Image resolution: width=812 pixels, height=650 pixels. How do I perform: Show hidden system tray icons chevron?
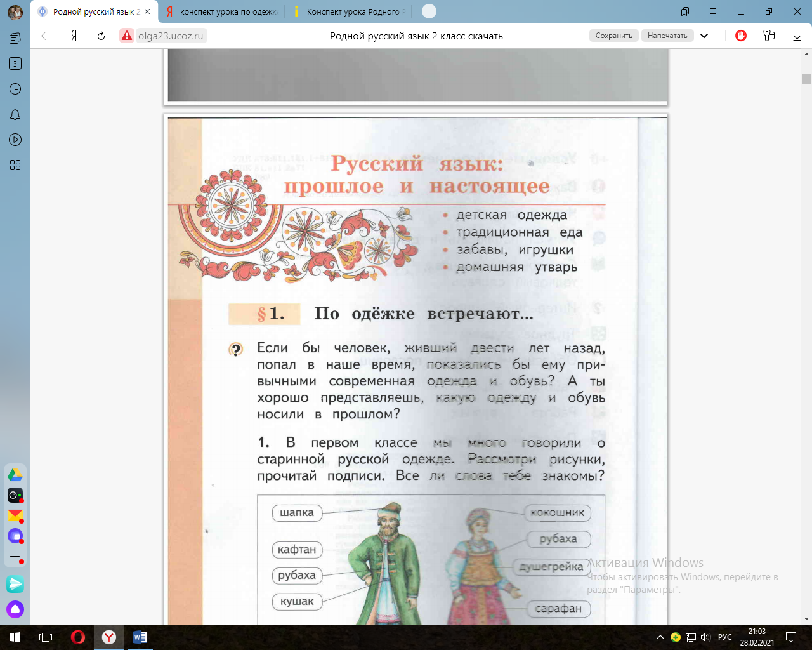tap(660, 637)
